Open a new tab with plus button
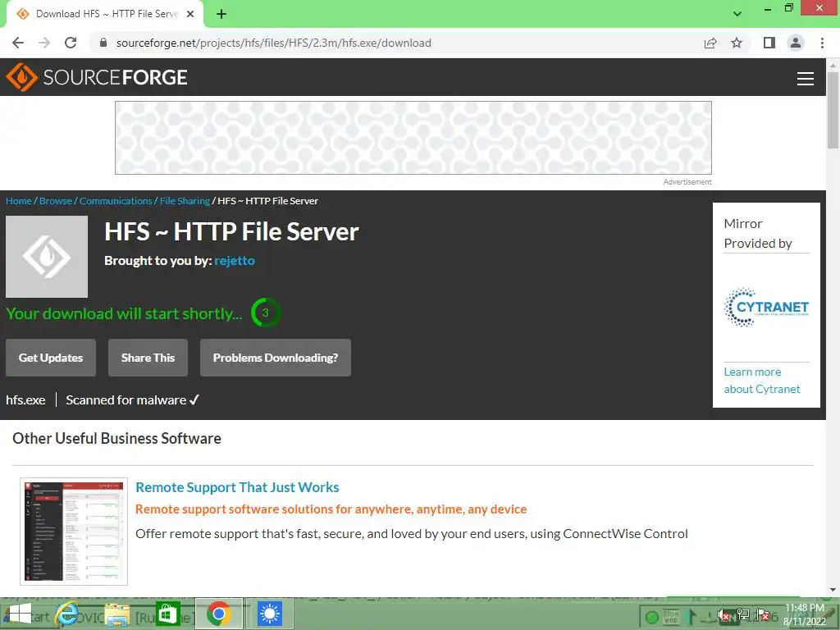The image size is (840, 630). (221, 14)
